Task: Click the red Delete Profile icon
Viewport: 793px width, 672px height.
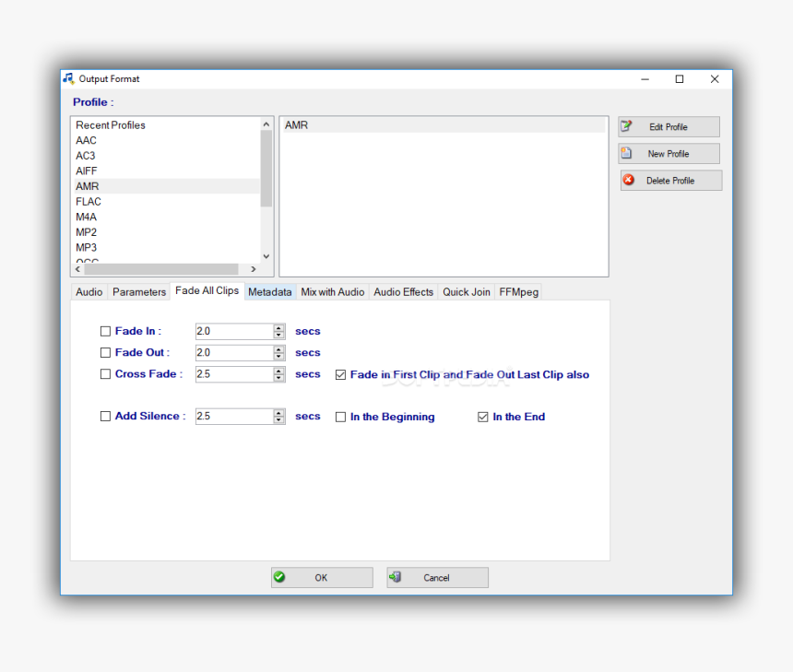Action: (x=626, y=180)
